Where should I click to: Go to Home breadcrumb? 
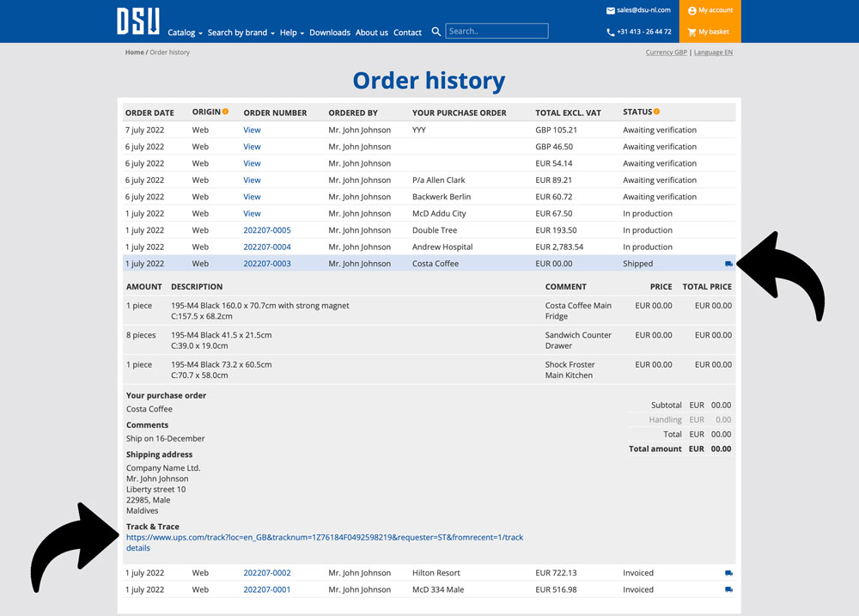[134, 52]
